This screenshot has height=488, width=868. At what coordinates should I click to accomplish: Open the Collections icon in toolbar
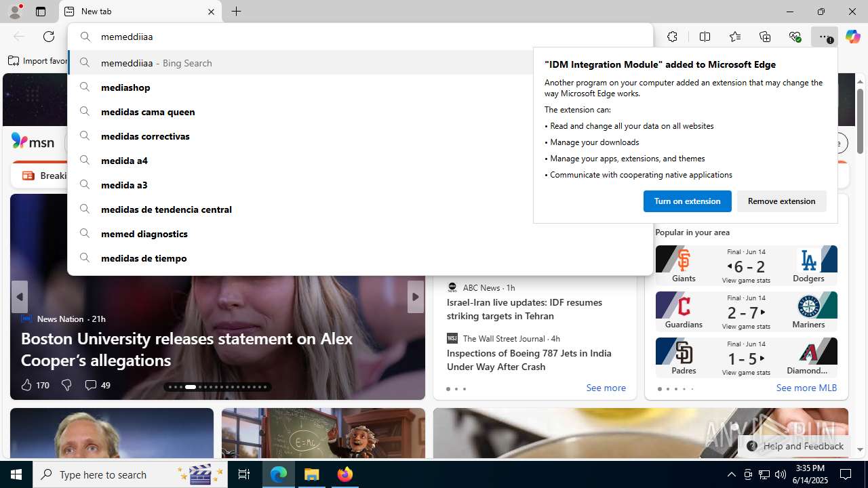pos(765,37)
